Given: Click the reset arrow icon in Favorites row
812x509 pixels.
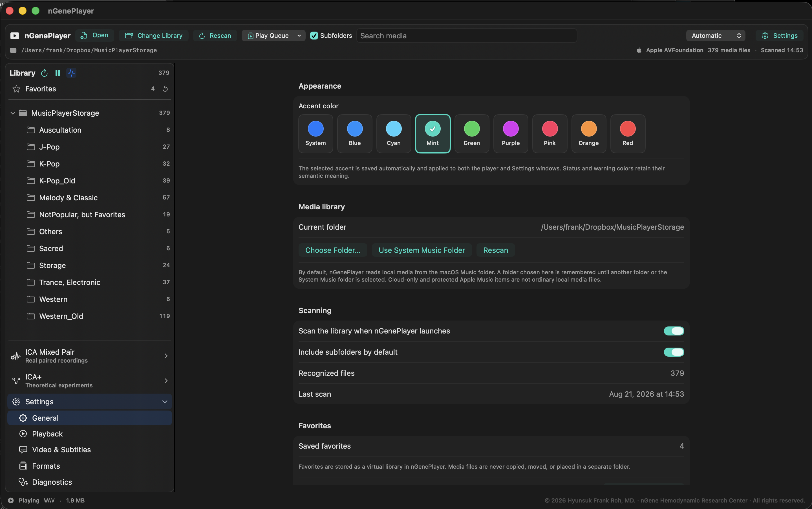Looking at the screenshot, I should [x=165, y=89].
